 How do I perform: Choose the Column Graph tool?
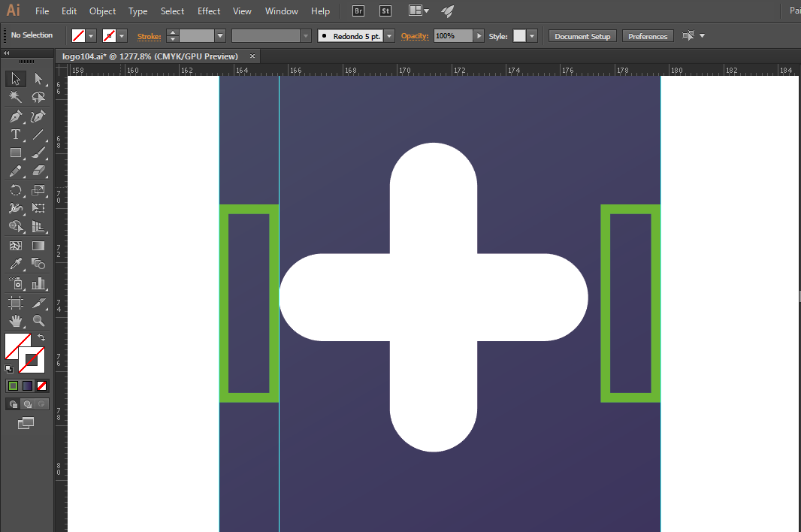[38, 283]
